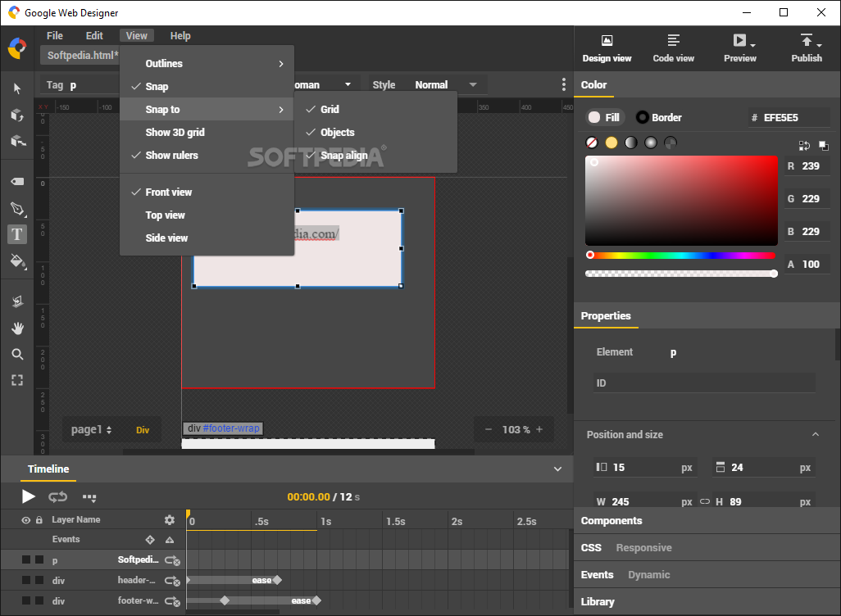Select the Pen tool
The width and height of the screenshot is (841, 616).
click(17, 209)
